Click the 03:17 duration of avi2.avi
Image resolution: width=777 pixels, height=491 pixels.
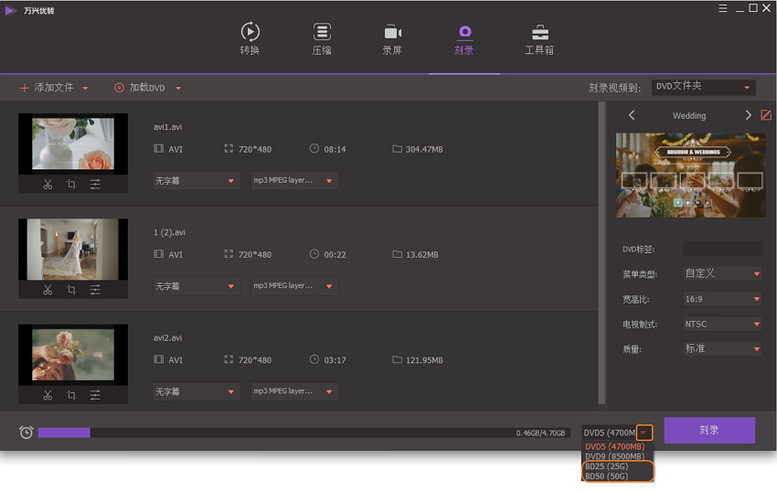(x=335, y=360)
